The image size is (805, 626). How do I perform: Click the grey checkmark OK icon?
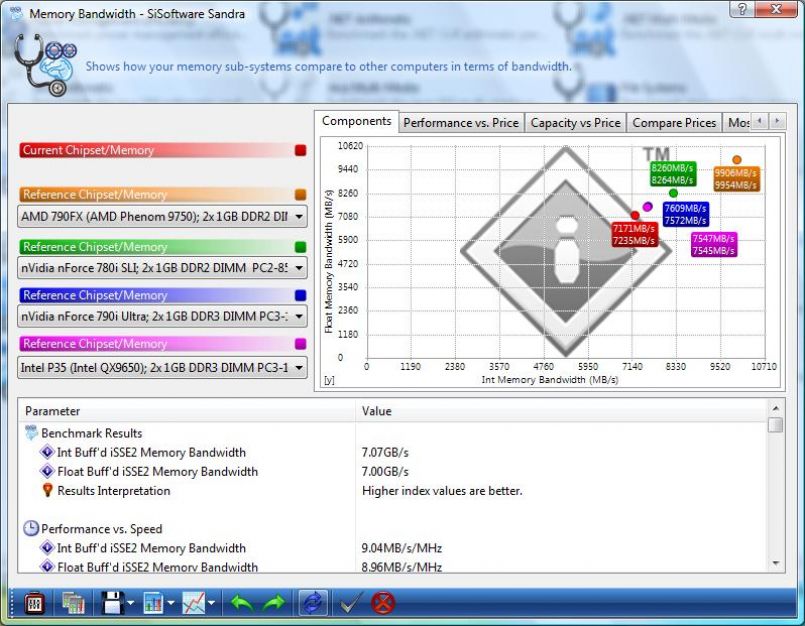[349, 603]
